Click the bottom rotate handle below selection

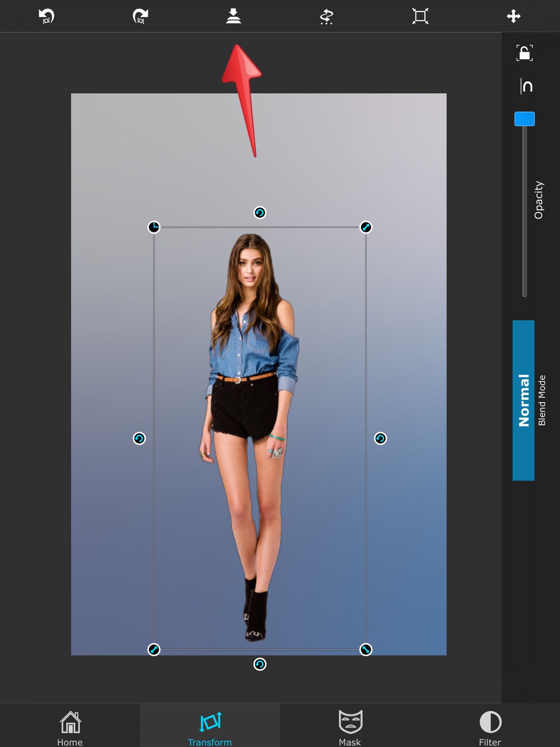pyautogui.click(x=260, y=664)
